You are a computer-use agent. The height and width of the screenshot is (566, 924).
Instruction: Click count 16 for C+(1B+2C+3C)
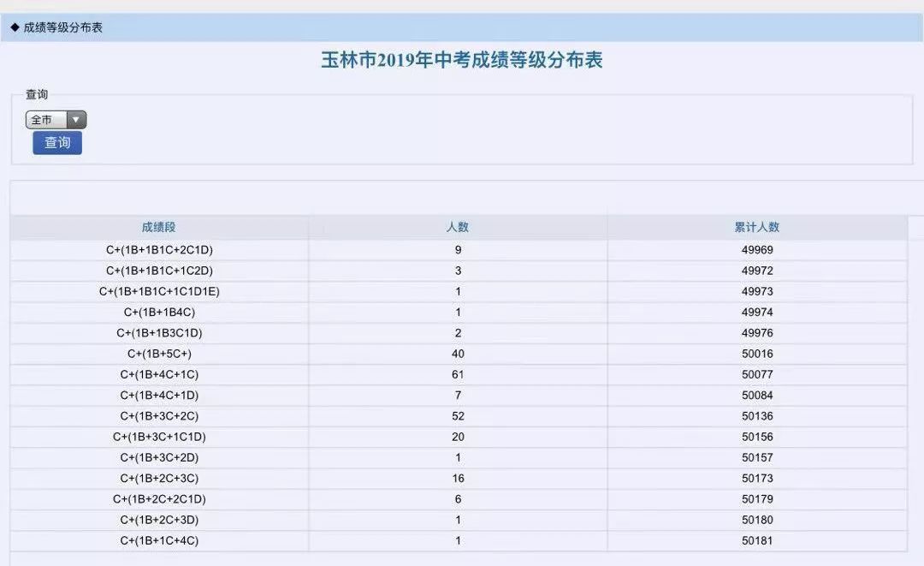point(458,478)
